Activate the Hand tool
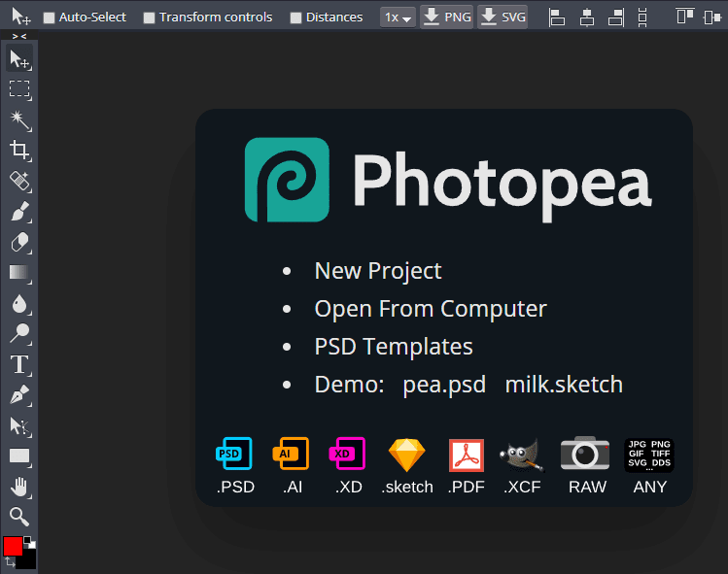Screen dimensions: 728x574 click(x=19, y=487)
